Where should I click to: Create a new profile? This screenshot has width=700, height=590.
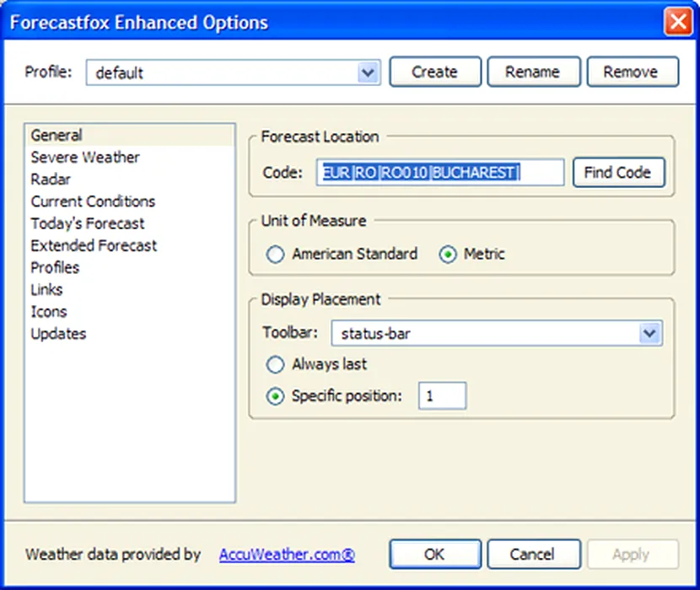pos(435,72)
